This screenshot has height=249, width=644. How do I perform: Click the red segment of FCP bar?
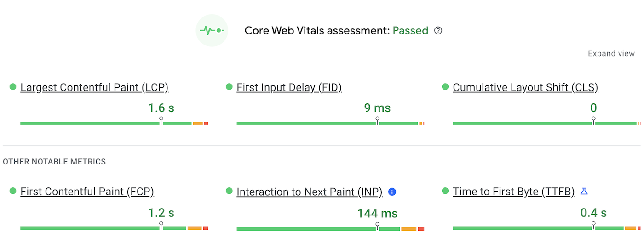(206, 228)
